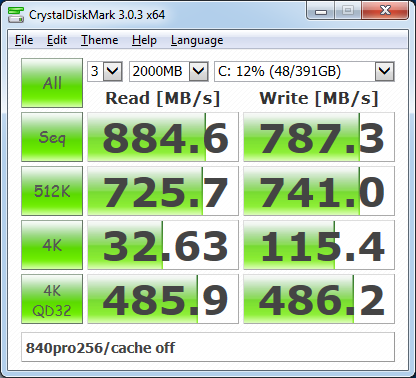
Task: Open the File menu
Action: coord(24,40)
